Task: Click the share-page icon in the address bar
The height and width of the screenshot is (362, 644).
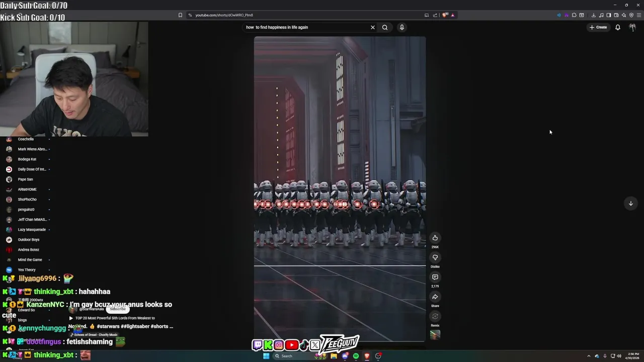Action: [435, 15]
